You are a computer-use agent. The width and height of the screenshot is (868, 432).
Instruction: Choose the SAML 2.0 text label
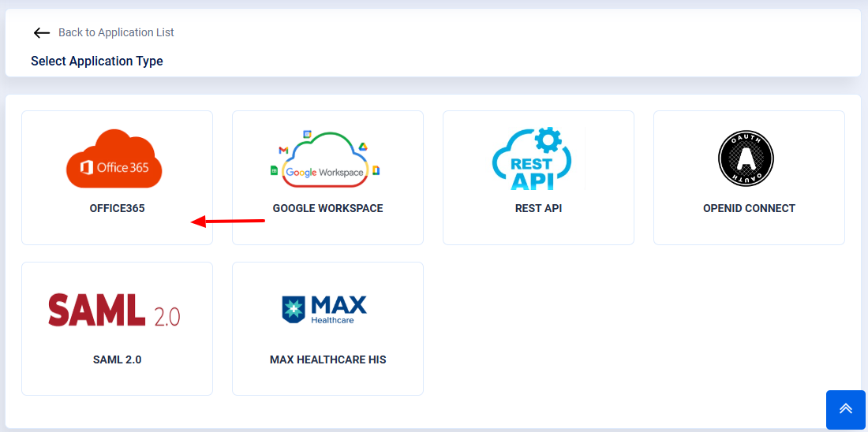click(x=117, y=360)
